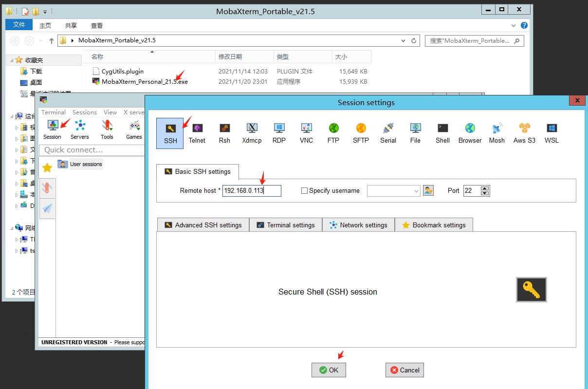588x389 pixels.
Task: Select the Browser session type
Action: point(470,133)
